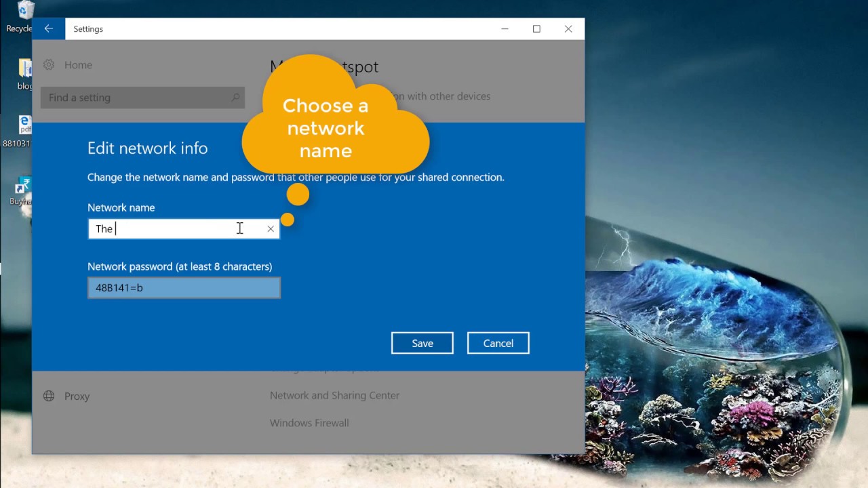Click into the Network name text box
Screen dimensions: 868x488
pyautogui.click(x=184, y=229)
